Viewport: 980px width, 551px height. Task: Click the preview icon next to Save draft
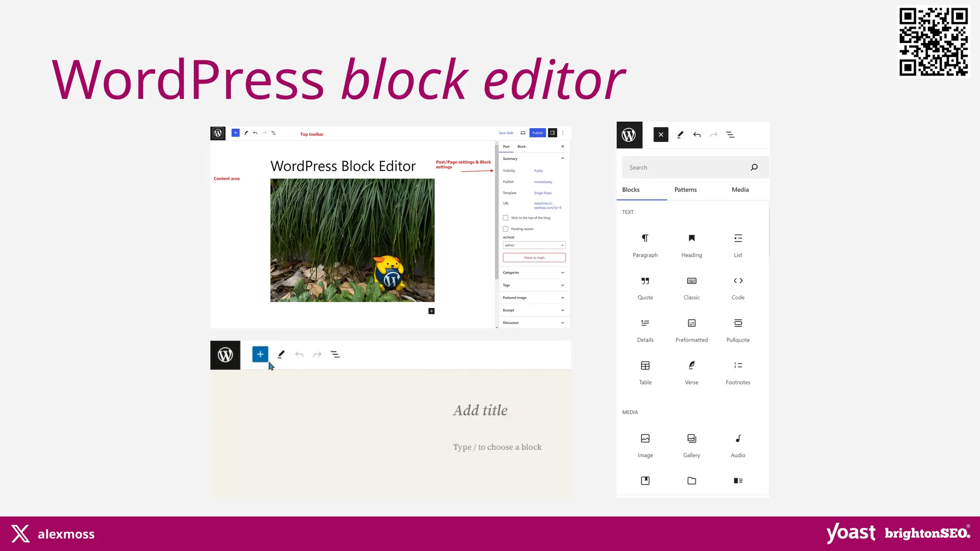click(x=523, y=133)
